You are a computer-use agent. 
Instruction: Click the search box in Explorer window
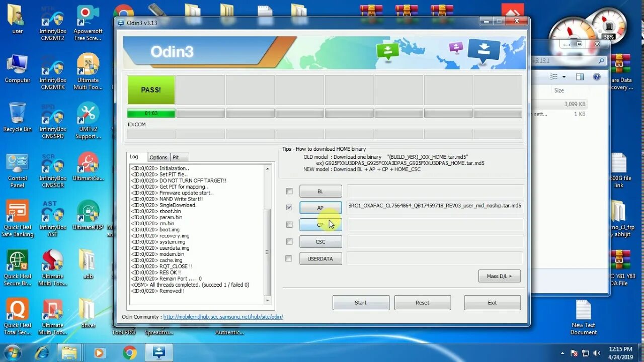(569, 60)
